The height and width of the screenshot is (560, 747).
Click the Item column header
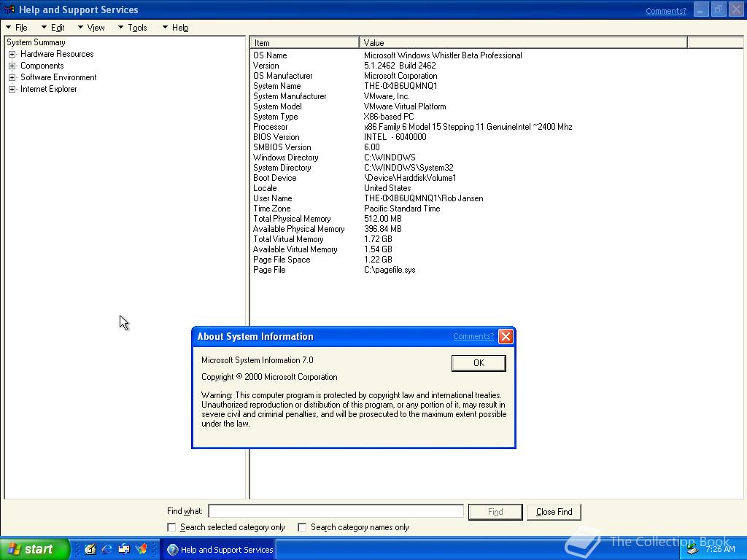click(304, 43)
